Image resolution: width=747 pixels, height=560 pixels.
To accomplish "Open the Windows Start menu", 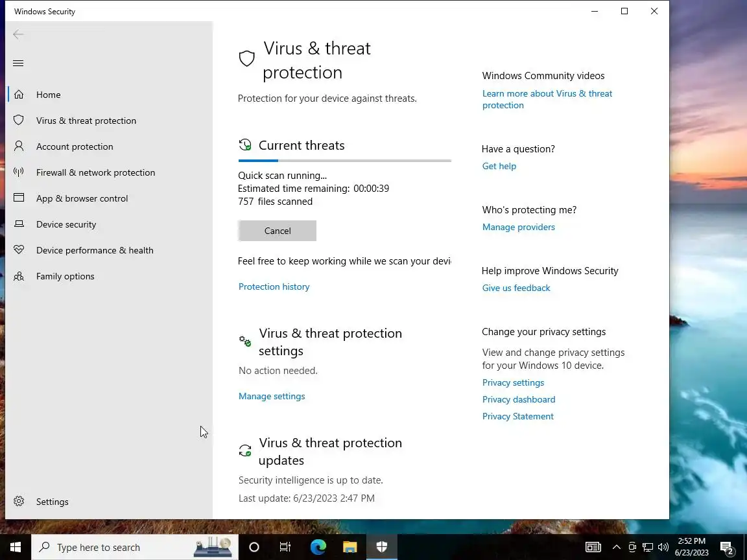I will pyautogui.click(x=16, y=547).
